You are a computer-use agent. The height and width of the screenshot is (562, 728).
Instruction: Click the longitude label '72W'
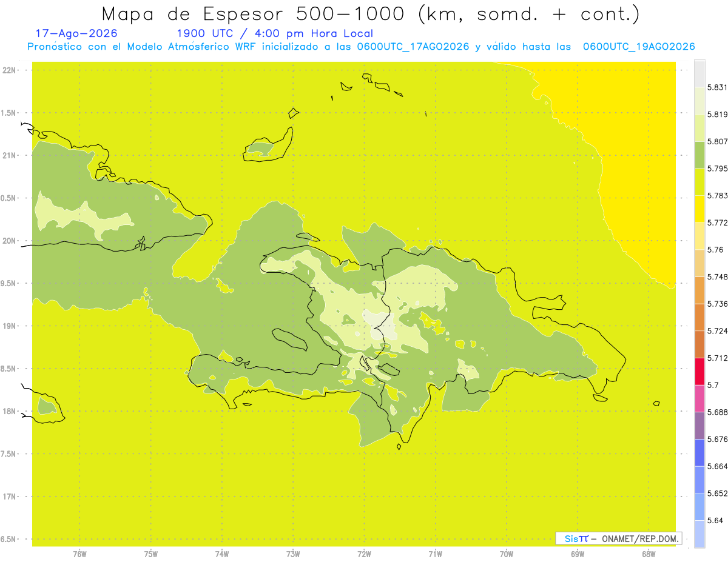(x=364, y=554)
